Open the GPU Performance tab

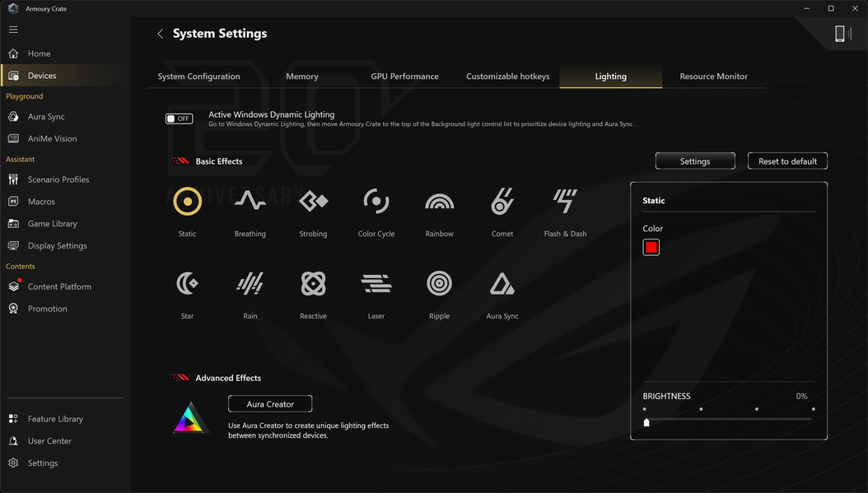point(404,77)
